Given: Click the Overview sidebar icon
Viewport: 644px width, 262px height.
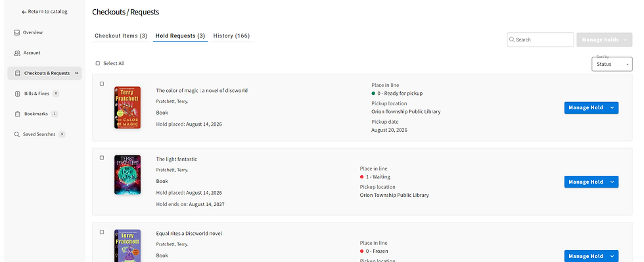Looking at the screenshot, I should 17,32.
